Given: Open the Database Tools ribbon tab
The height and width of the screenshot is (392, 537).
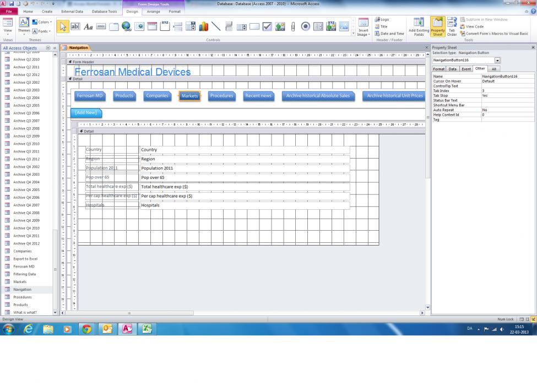Looking at the screenshot, I should (105, 12).
